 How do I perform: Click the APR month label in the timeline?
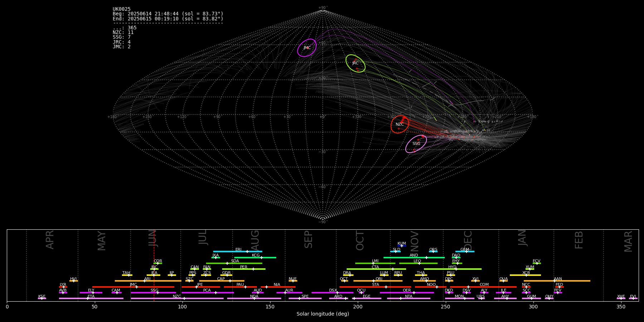click(50, 240)
